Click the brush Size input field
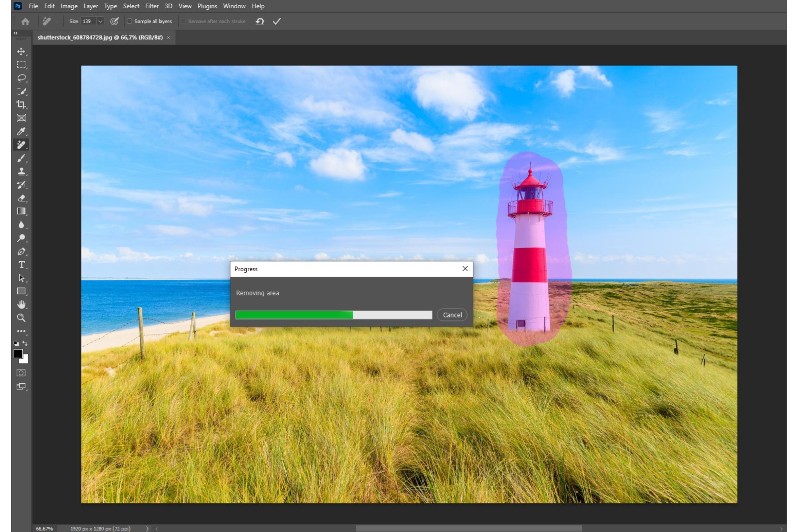 (x=88, y=21)
